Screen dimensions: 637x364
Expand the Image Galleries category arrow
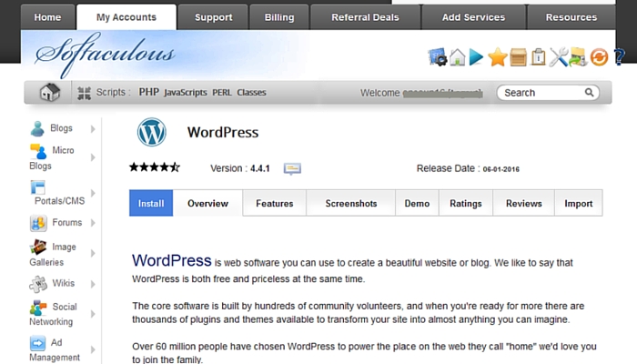tap(93, 254)
